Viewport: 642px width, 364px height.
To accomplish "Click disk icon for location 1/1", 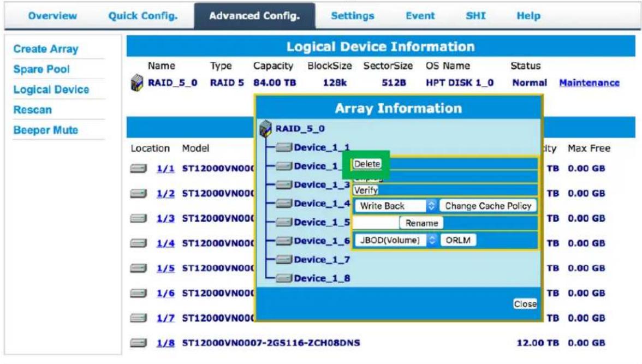I will 139,168.
